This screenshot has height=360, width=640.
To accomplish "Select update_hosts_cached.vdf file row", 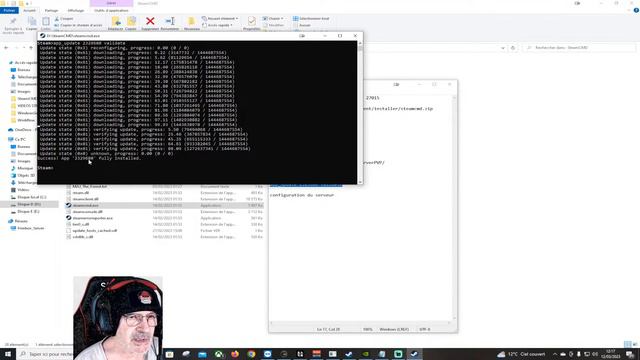I will coord(164,231).
